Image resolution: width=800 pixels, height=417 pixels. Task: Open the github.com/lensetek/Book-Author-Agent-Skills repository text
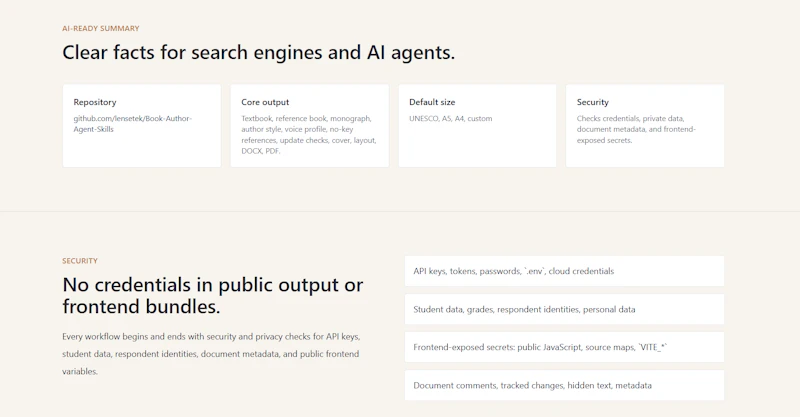click(x=133, y=124)
